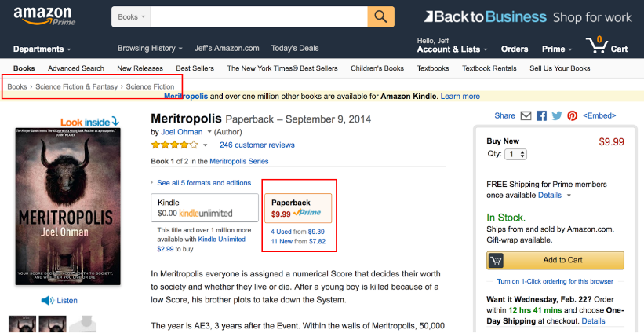Open the New Releases tab
The width and height of the screenshot is (644, 333).
[140, 68]
